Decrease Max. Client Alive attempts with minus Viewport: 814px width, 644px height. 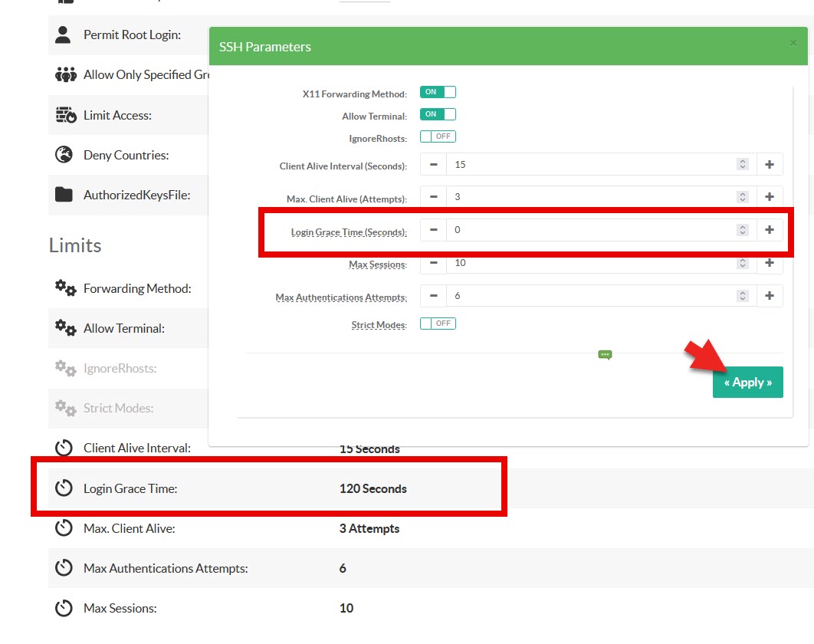(433, 197)
